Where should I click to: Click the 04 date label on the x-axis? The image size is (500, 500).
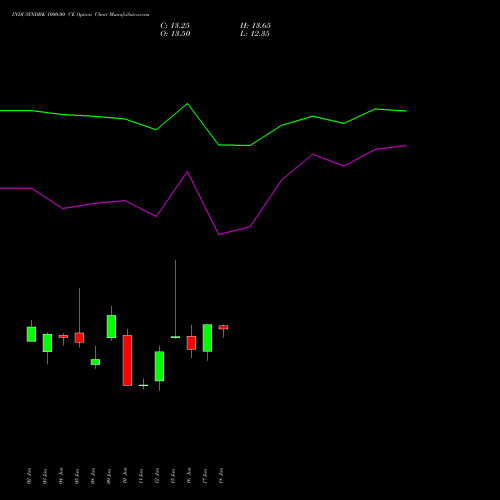pyautogui.click(x=61, y=476)
